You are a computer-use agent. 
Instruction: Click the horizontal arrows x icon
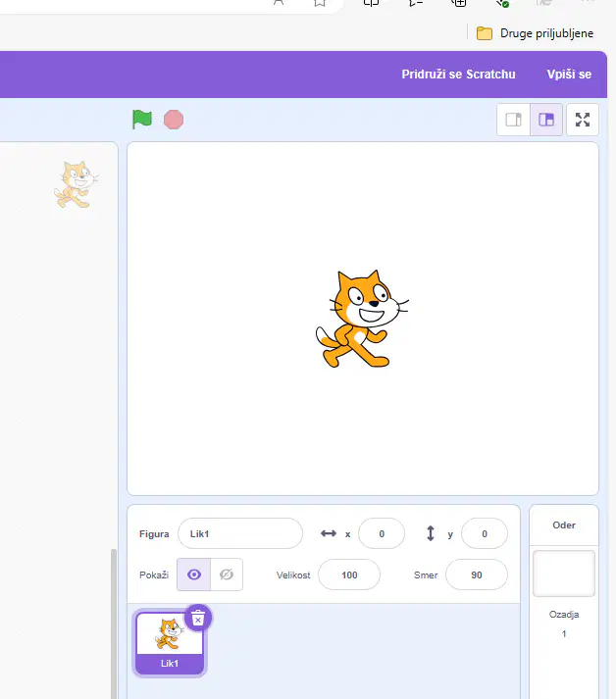click(x=329, y=533)
